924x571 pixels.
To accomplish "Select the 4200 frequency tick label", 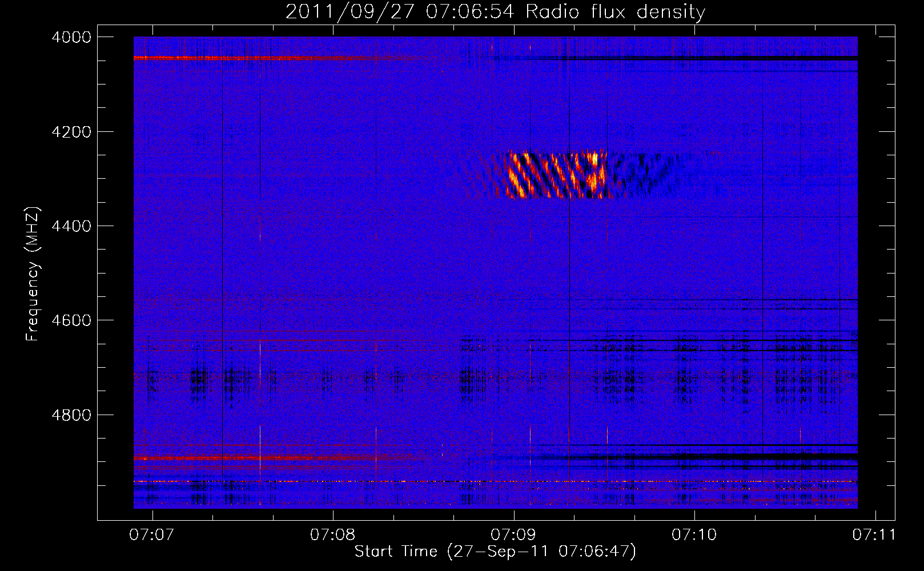I will (71, 132).
